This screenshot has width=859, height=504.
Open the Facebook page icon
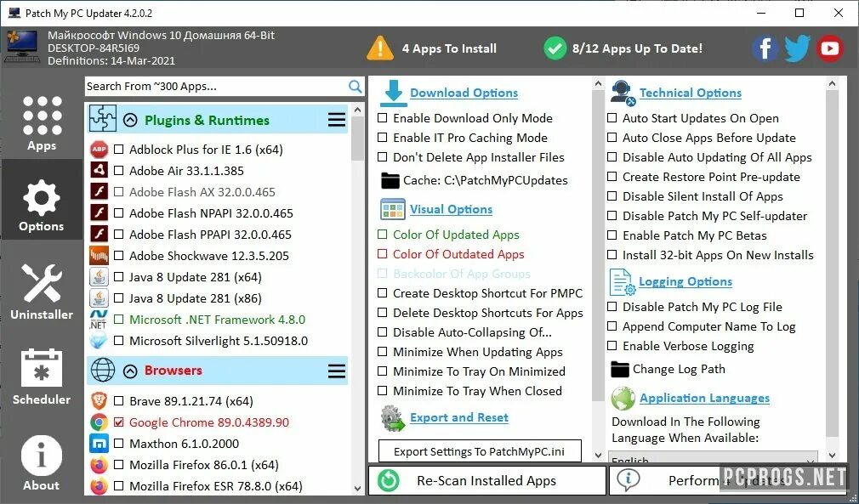pos(765,48)
